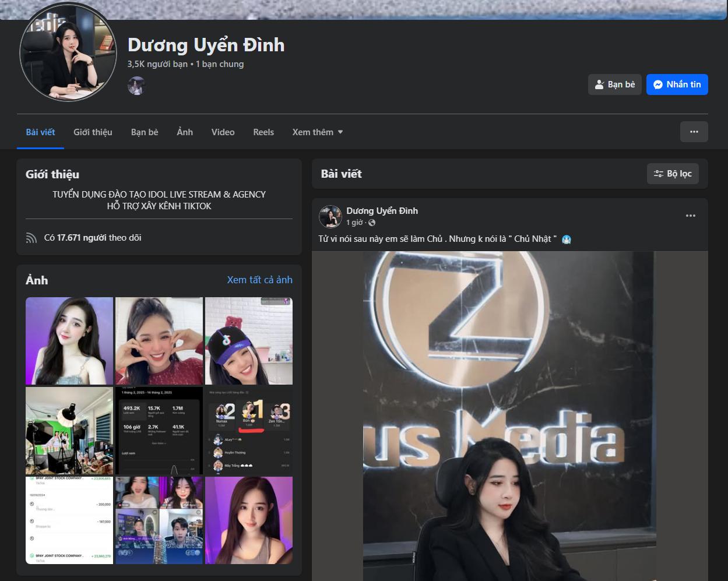Click the followers feed icon
The width and height of the screenshot is (728, 581).
31,238
